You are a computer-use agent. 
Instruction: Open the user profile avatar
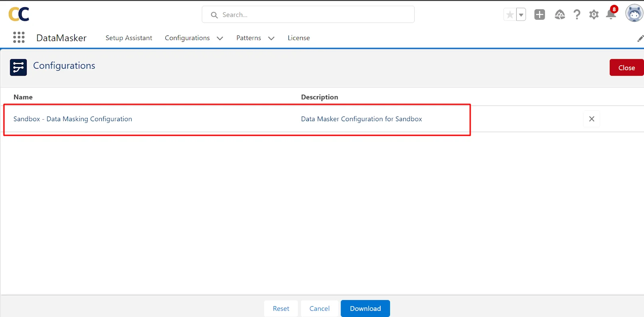pos(634,14)
